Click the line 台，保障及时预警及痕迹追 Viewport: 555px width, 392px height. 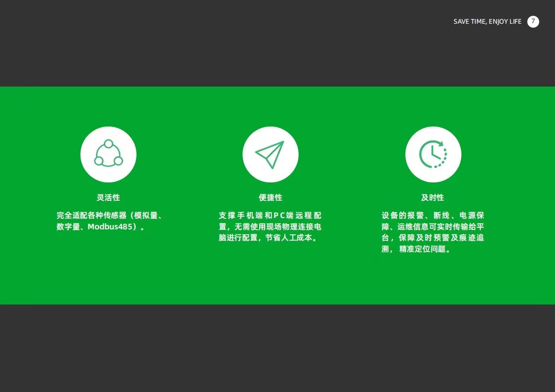point(433,238)
